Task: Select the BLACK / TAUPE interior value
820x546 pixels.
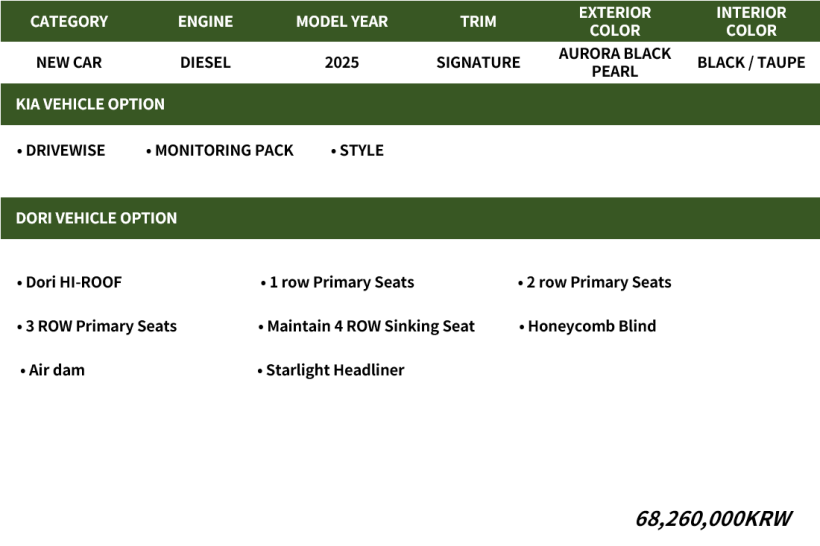Action: 751,62
